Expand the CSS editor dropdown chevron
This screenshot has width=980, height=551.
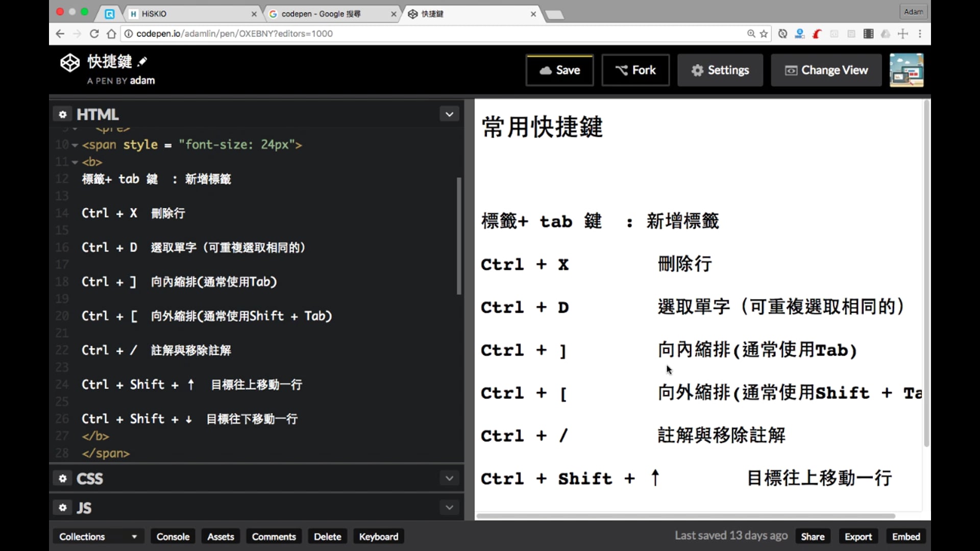point(449,479)
